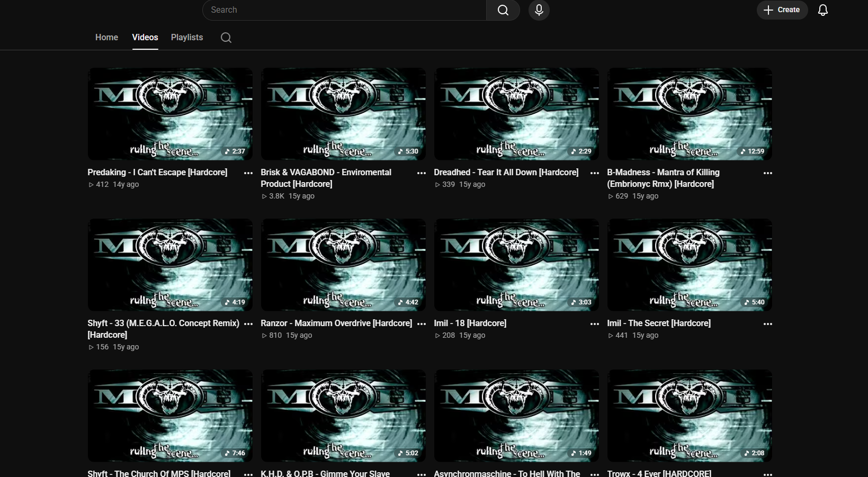Image resolution: width=868 pixels, height=477 pixels.
Task: Open Ranzor - Maximum Overdrive [Hardcore] title
Action: (x=336, y=323)
